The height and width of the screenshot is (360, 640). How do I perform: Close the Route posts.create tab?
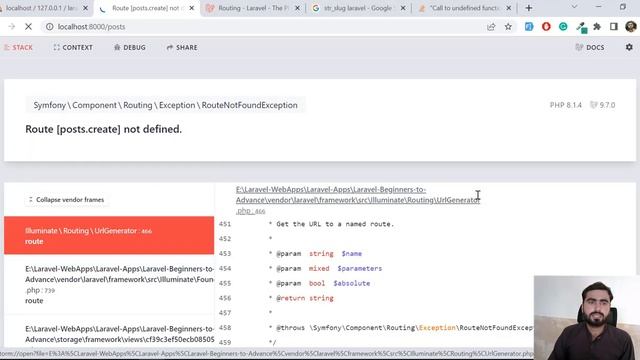(191, 8)
